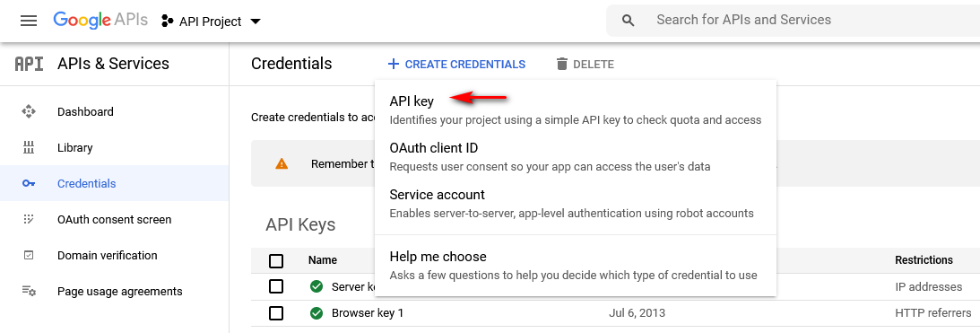Click the Library sidebar icon
The height and width of the screenshot is (333, 980).
coord(29,148)
